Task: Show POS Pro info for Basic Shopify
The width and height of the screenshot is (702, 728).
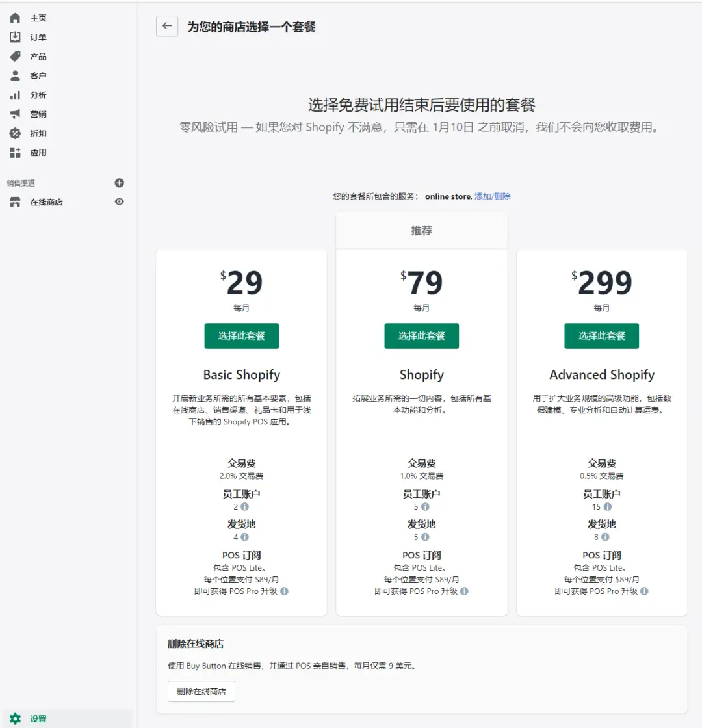Action: (284, 591)
